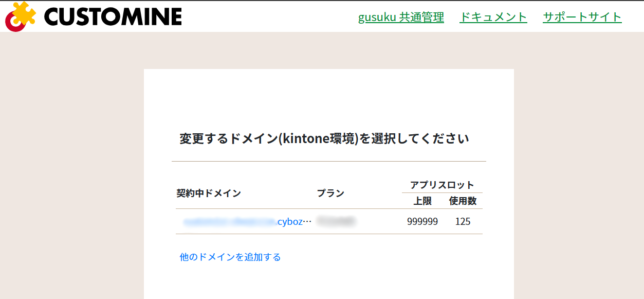This screenshot has height=299, width=644.
Task: Click the Customine puzzle piece logo
Action: [21, 16]
